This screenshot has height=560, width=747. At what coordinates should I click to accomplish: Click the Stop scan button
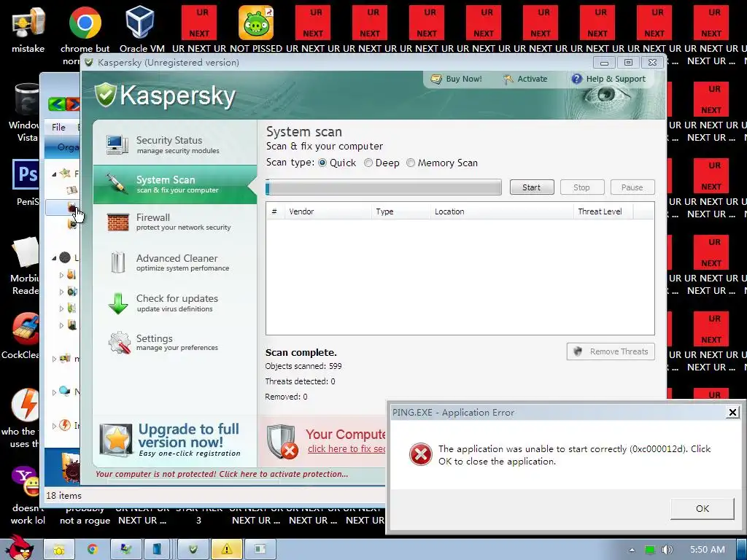coord(582,187)
